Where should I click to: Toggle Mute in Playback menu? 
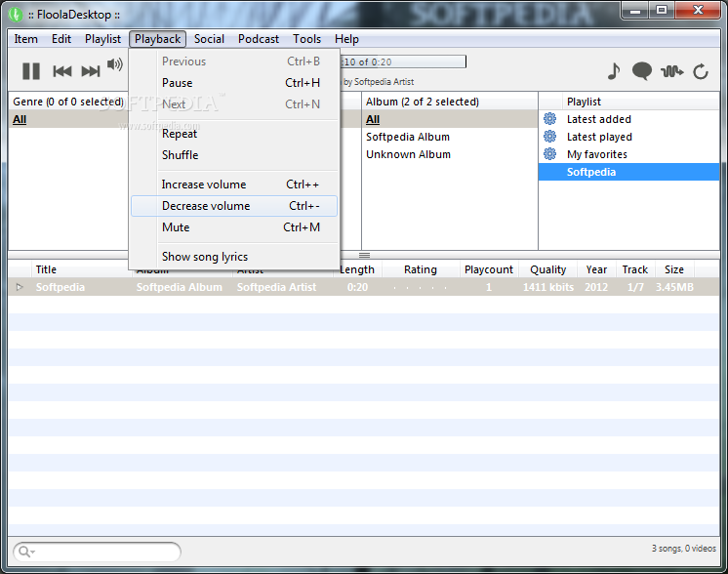tap(234, 227)
